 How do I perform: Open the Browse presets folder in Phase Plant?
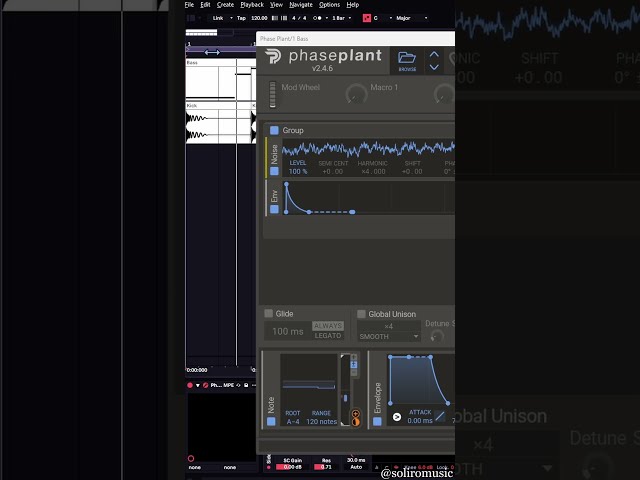[x=407, y=60]
